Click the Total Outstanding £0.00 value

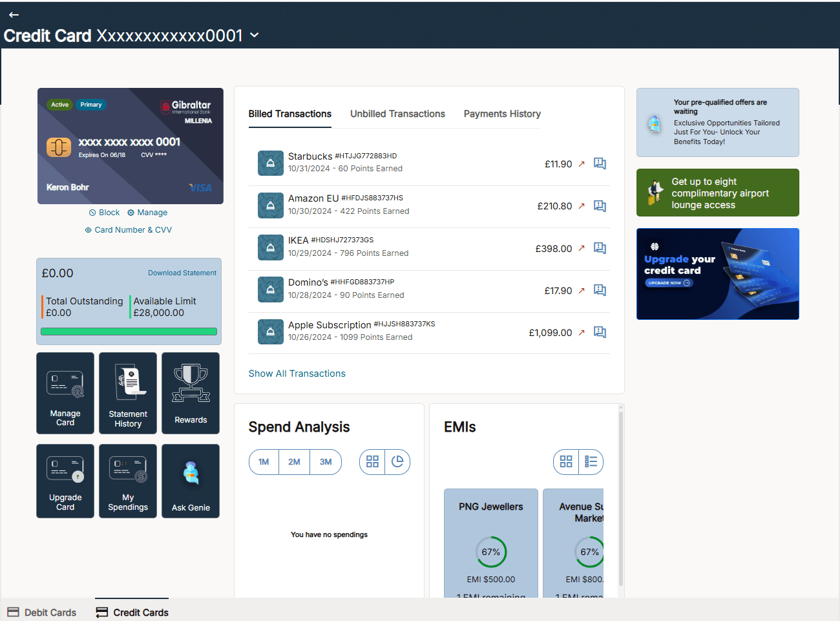[x=59, y=313]
